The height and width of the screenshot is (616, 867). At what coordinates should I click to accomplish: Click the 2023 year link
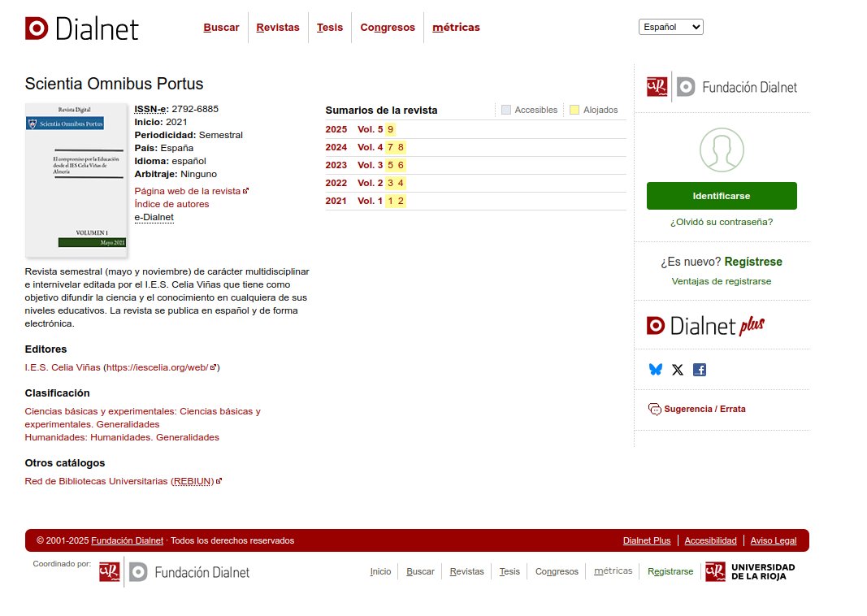point(336,165)
